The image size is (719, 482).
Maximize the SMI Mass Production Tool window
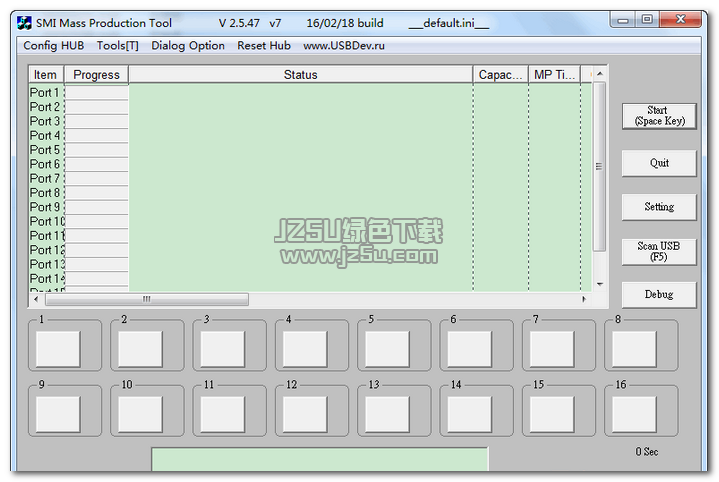point(647,20)
